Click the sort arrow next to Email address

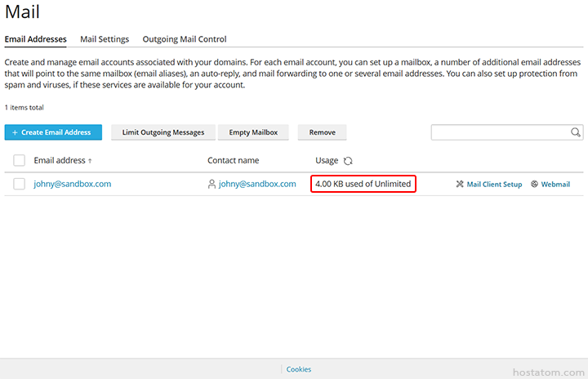pos(90,161)
